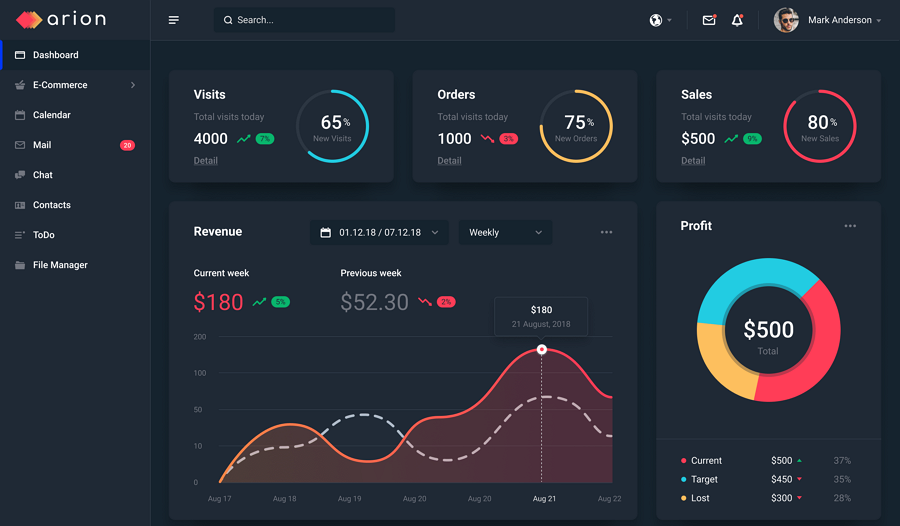
Task: Open the mail envelope notifications
Action: pos(709,20)
